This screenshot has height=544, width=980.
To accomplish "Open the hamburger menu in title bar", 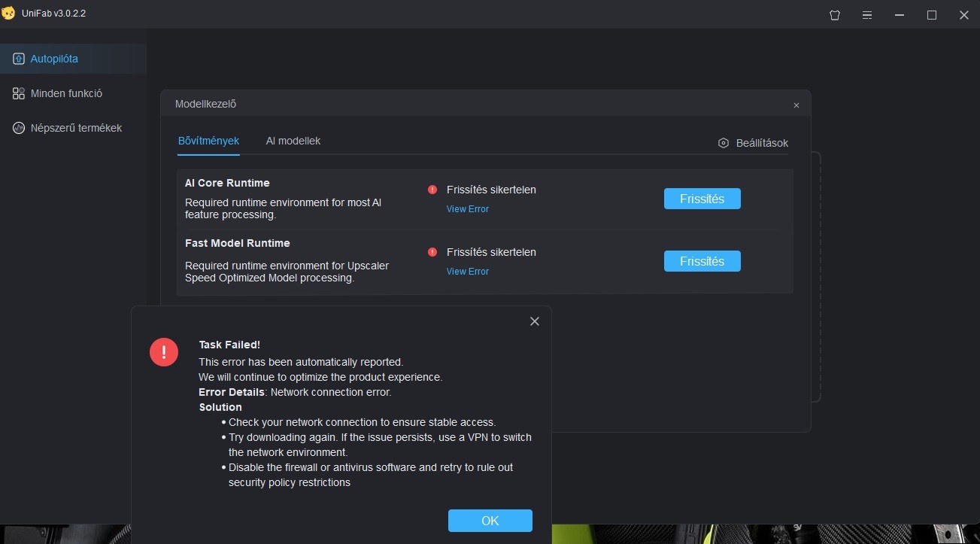I will click(867, 15).
